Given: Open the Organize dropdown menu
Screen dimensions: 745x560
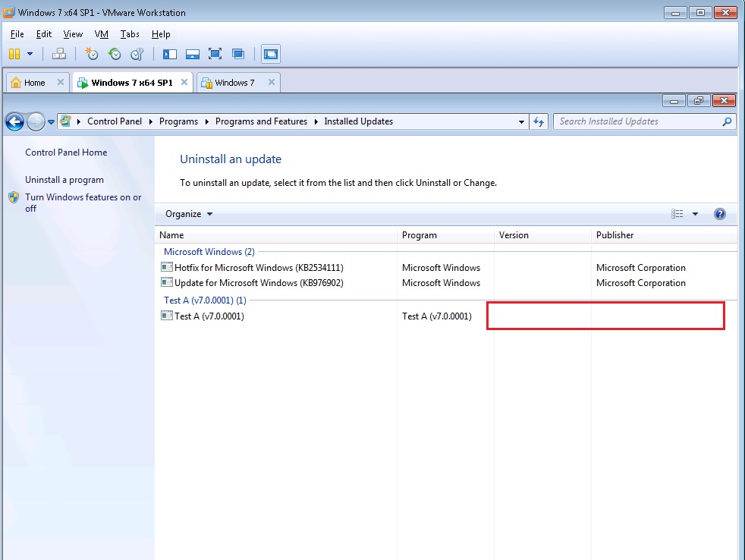Looking at the screenshot, I should [x=189, y=214].
